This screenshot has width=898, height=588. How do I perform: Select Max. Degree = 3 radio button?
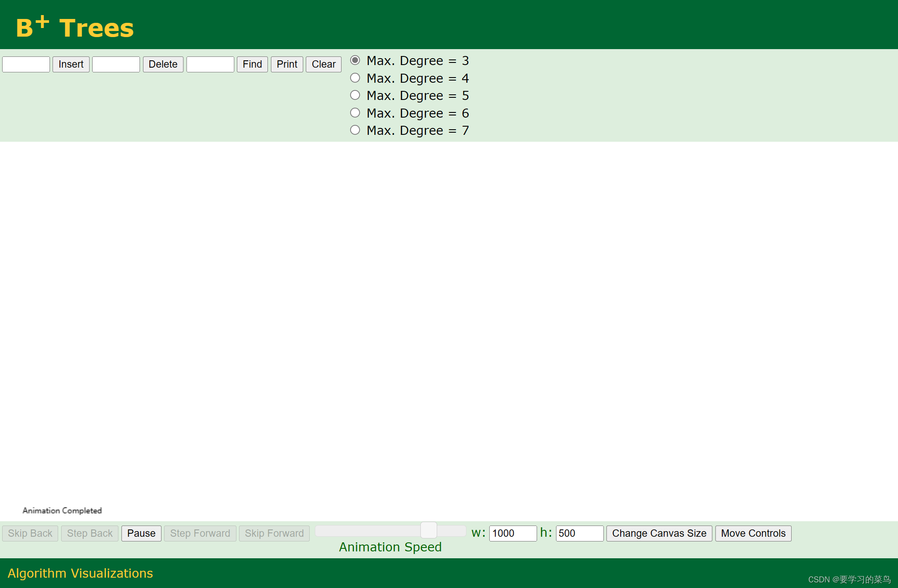coord(355,60)
